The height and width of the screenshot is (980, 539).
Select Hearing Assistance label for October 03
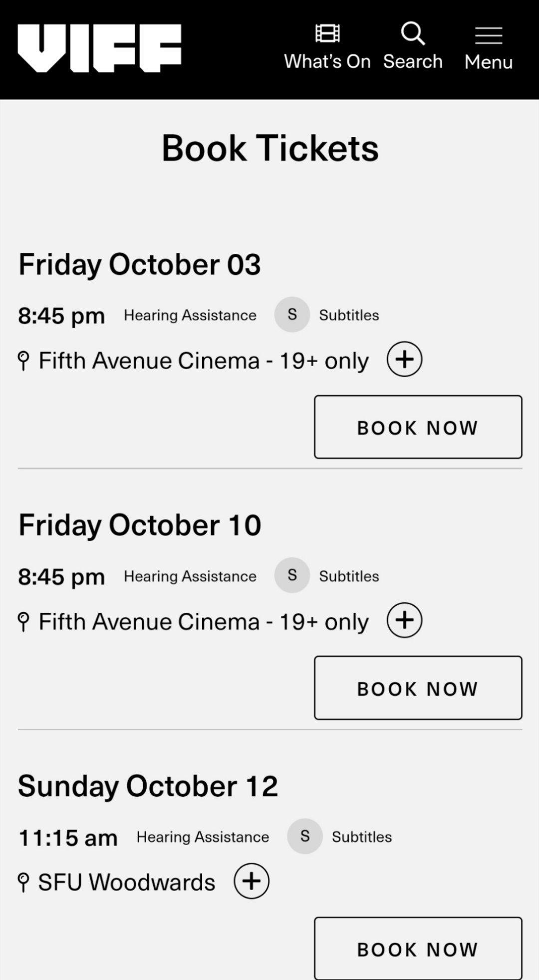pos(190,315)
